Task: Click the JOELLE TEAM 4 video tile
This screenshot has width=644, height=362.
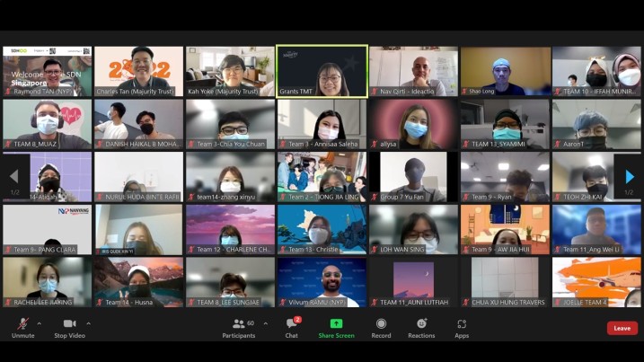Action: (x=596, y=282)
